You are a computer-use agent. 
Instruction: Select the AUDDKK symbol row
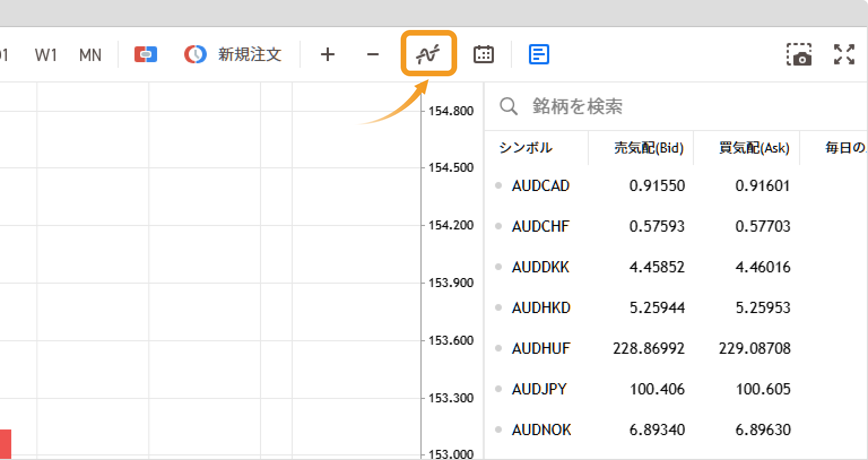coord(676,267)
